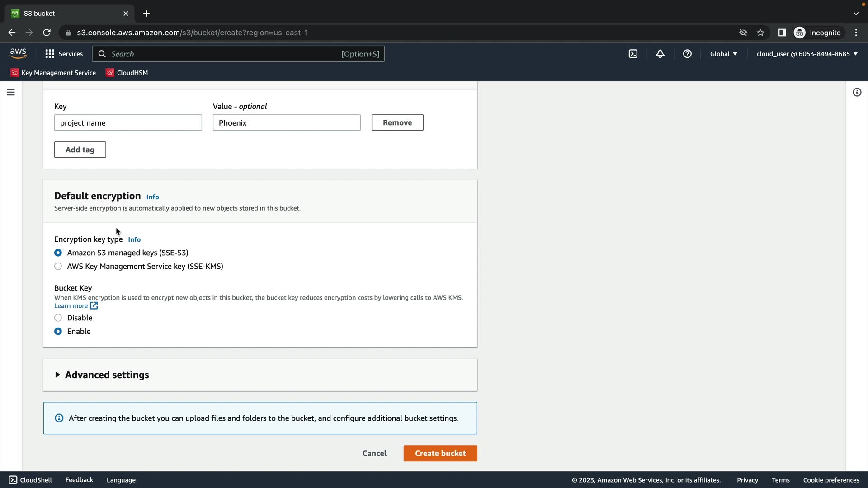Open the Learn more link
This screenshot has width=868, height=488.
71,306
